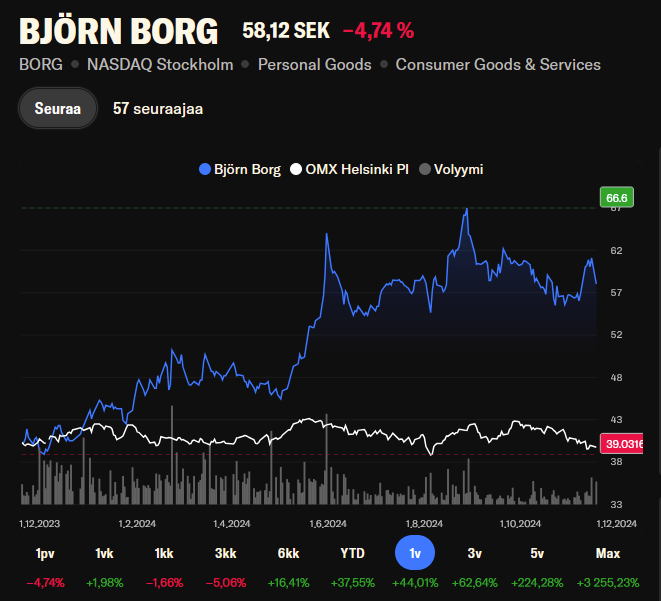661x601 pixels.
Task: Choose the YTD time range
Action: 352,553
